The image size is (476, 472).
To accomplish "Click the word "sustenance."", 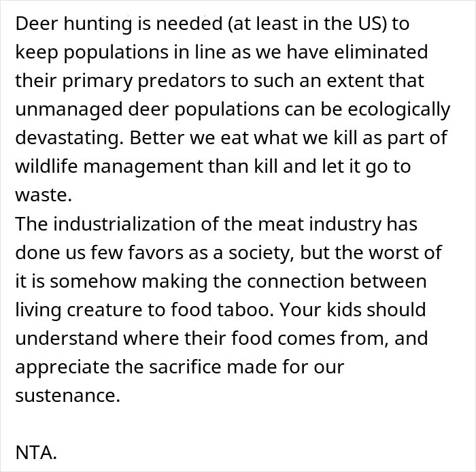I will (67, 395).
